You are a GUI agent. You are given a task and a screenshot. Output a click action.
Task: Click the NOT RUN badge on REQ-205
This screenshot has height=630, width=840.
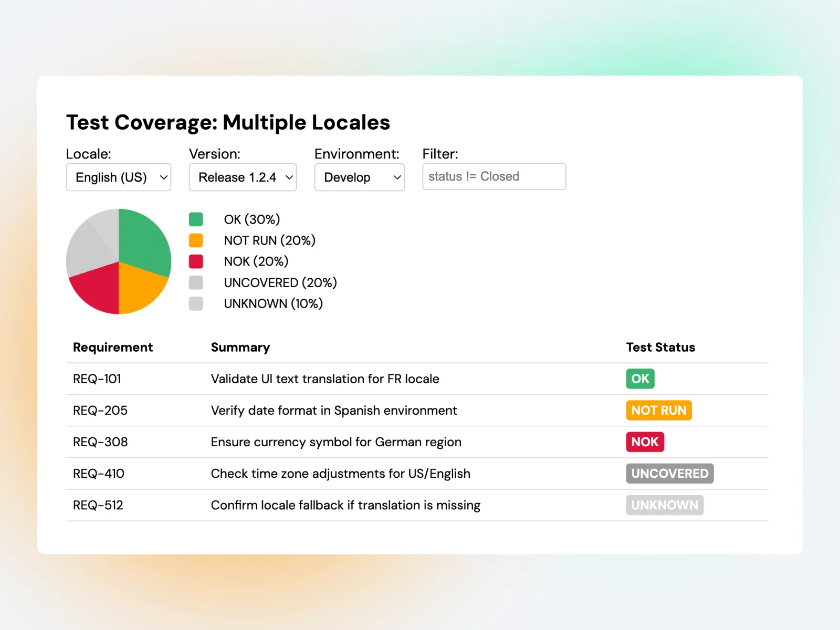[x=658, y=410]
